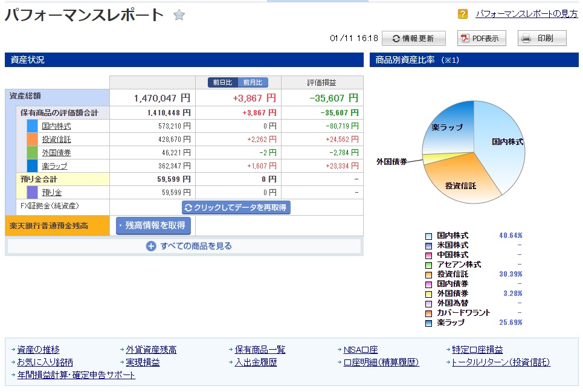Open the 楽ラップ link in asset table
583x392 pixels.
(54, 166)
